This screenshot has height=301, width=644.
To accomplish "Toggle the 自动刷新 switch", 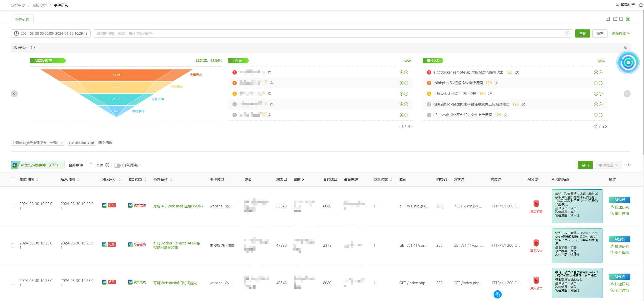I will coord(117,165).
